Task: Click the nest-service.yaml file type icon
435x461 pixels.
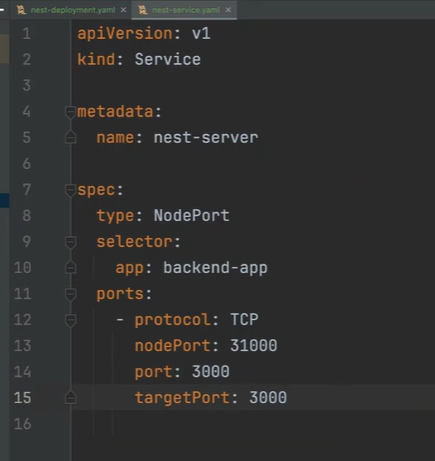Action: coord(143,10)
